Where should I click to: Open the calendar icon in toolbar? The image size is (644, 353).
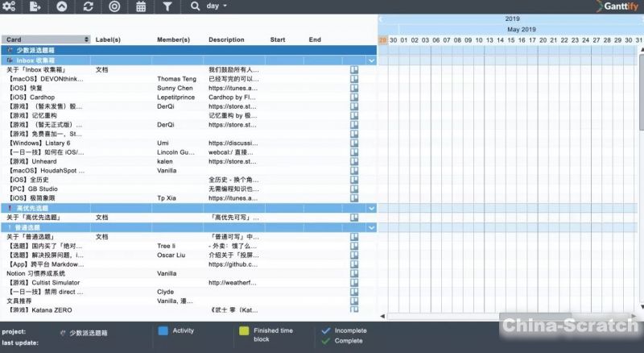(x=141, y=6)
